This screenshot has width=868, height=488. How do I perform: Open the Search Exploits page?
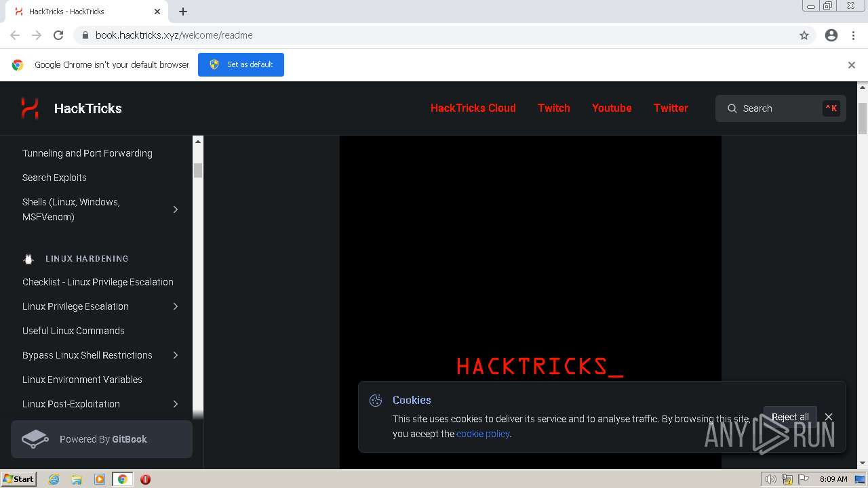(54, 178)
